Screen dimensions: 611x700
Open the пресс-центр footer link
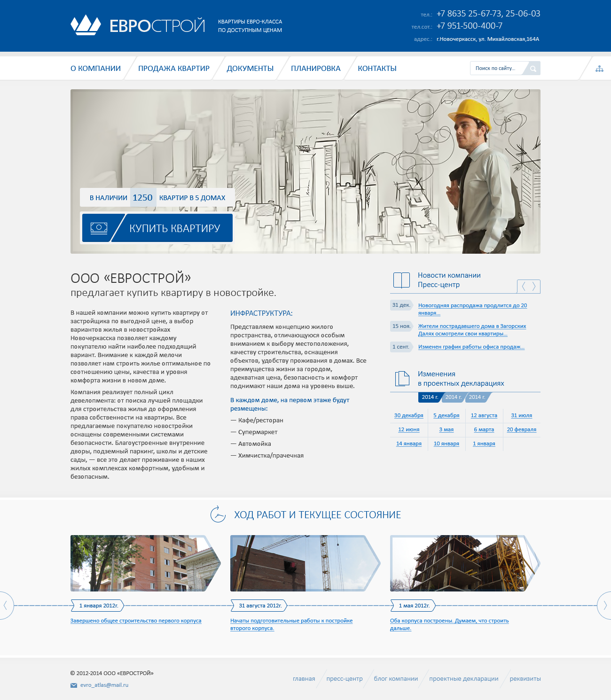[345, 679]
